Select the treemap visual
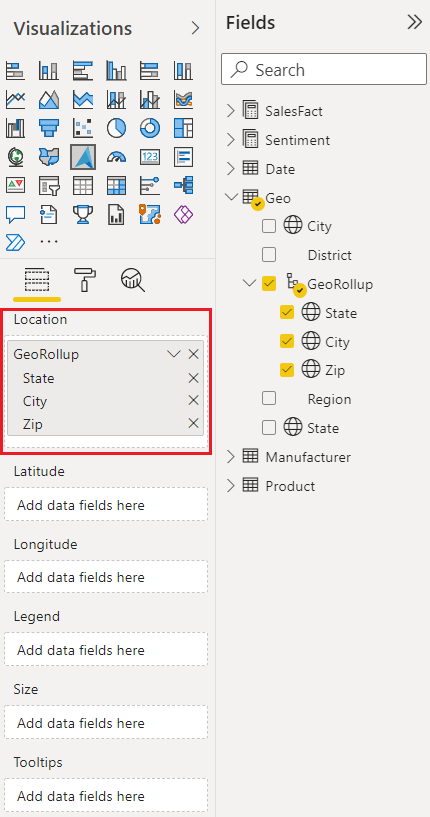430x817 pixels. click(183, 128)
